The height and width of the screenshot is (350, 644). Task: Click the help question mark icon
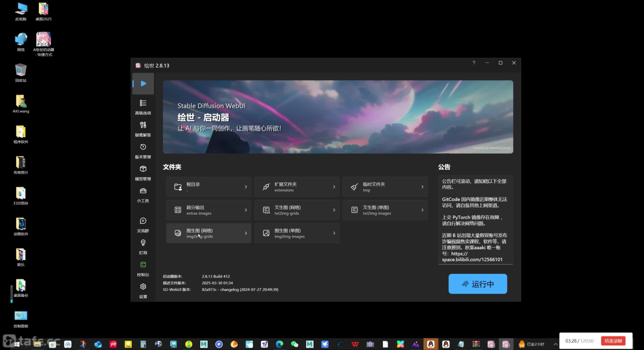click(x=474, y=63)
